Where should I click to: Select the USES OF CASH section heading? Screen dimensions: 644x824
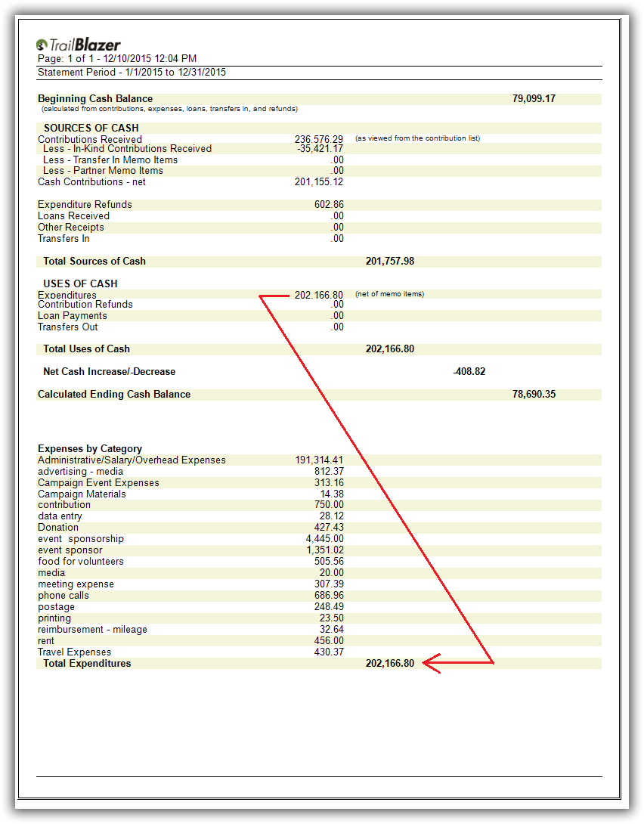pyautogui.click(x=81, y=284)
